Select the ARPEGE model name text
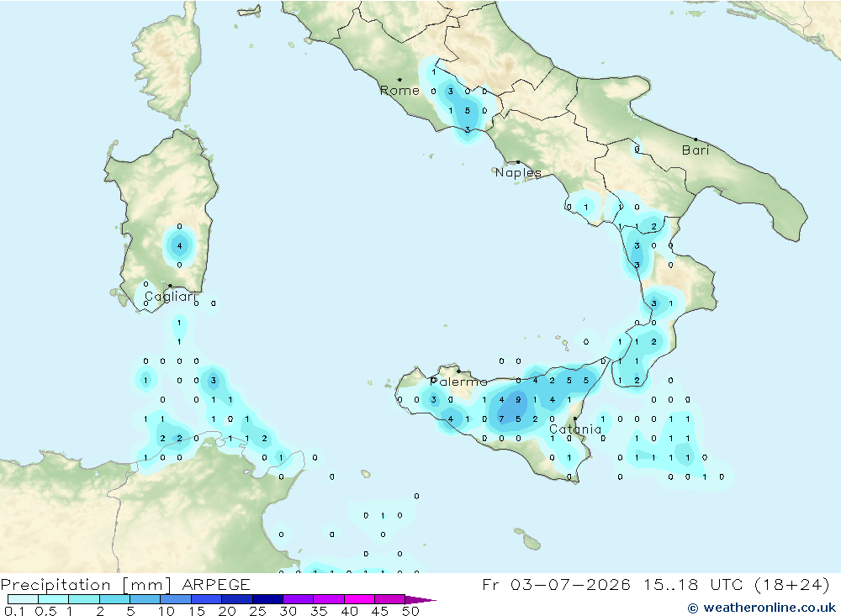The width and height of the screenshot is (841, 616). [215, 584]
